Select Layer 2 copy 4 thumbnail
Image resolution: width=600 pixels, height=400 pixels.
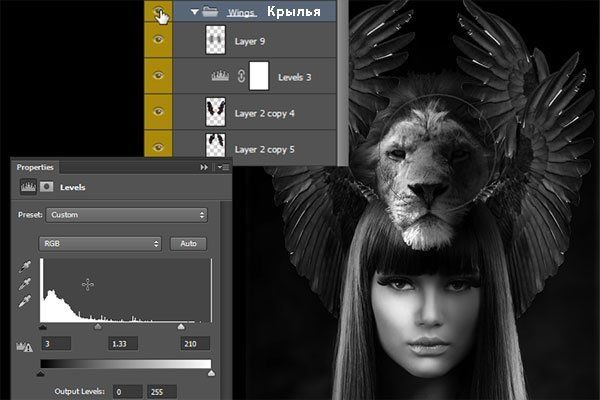click(215, 112)
